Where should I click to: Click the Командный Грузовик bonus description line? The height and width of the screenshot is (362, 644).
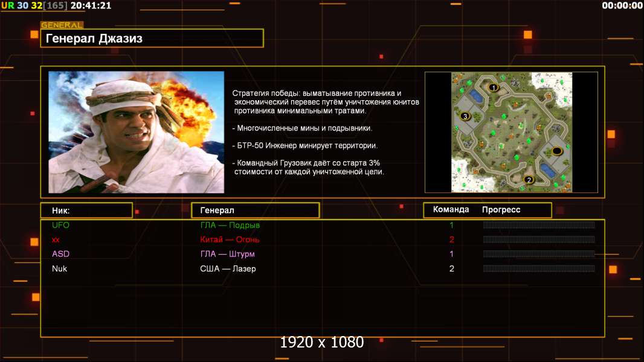pos(308,167)
